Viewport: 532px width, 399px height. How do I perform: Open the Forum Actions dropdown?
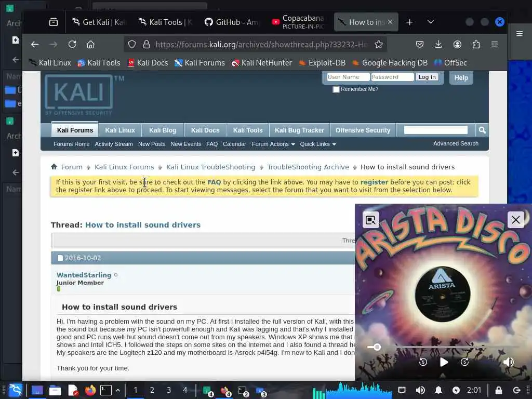click(273, 144)
